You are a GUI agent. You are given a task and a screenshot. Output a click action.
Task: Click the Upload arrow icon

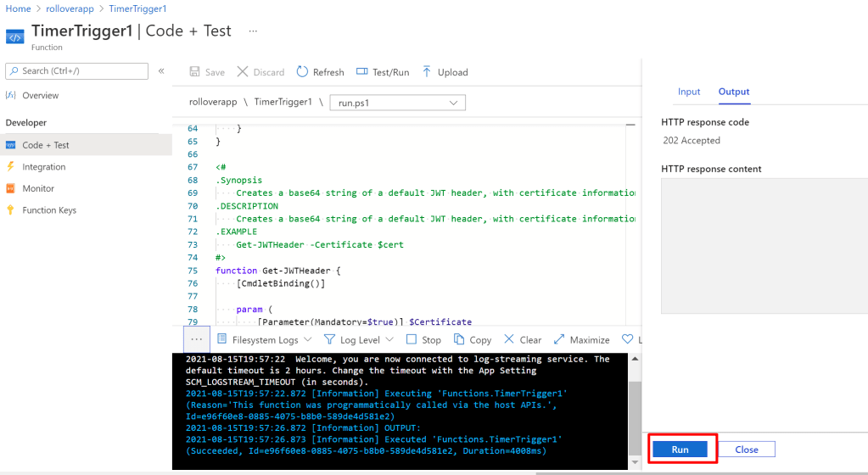(x=426, y=72)
